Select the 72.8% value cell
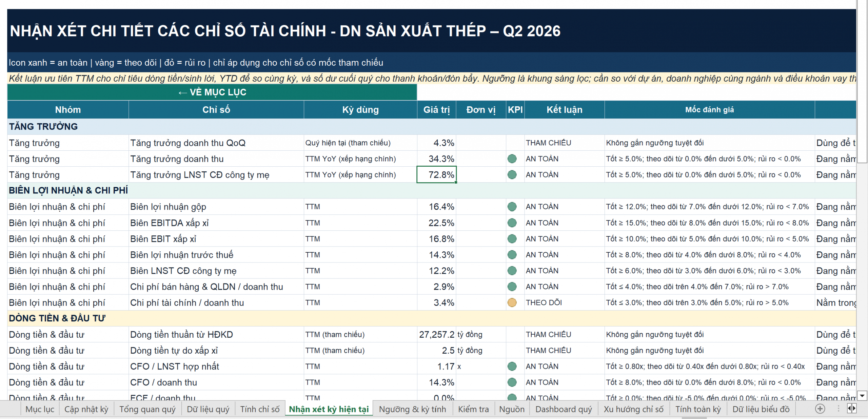 point(436,175)
